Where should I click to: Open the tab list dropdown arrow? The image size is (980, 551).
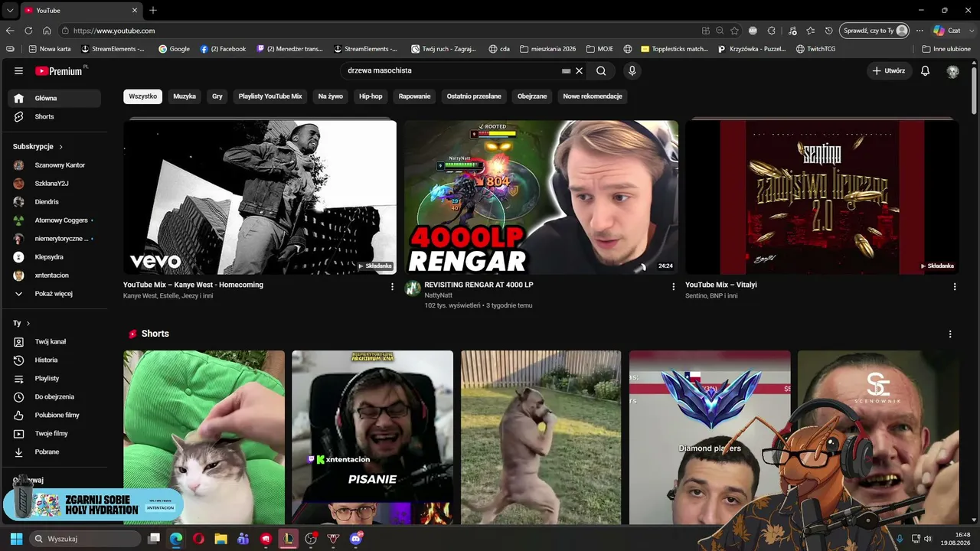tap(9, 10)
